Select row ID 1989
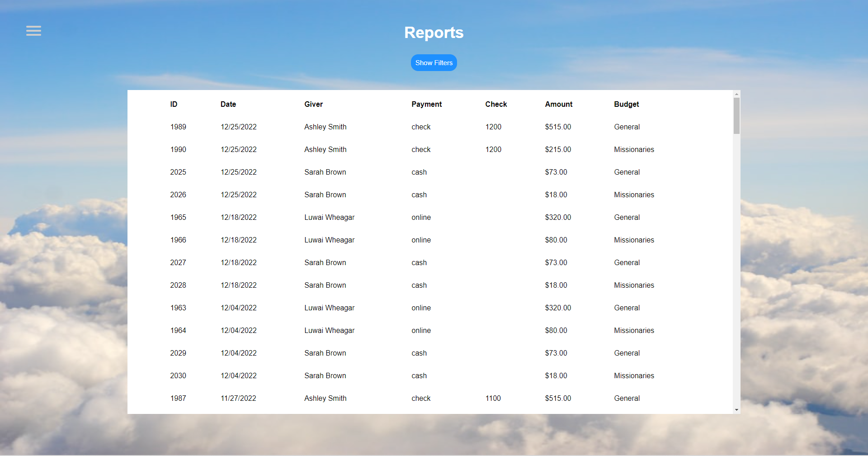 tap(430, 127)
